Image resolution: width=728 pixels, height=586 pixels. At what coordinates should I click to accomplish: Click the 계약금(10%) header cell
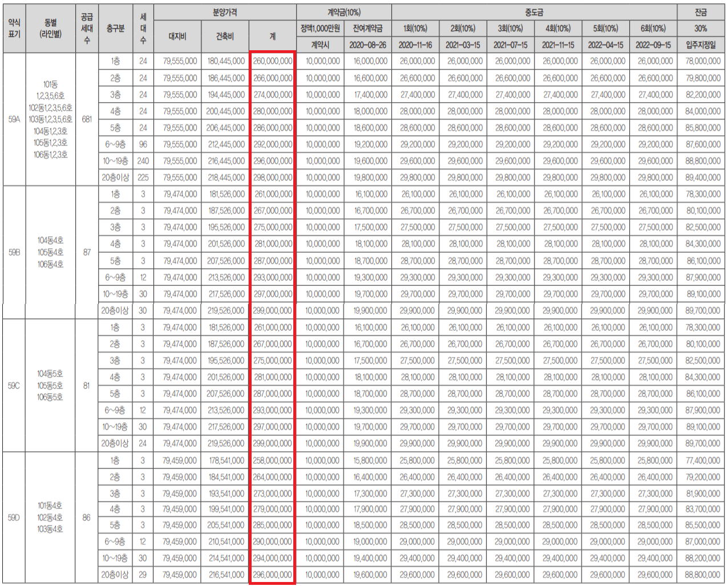pyautogui.click(x=344, y=12)
